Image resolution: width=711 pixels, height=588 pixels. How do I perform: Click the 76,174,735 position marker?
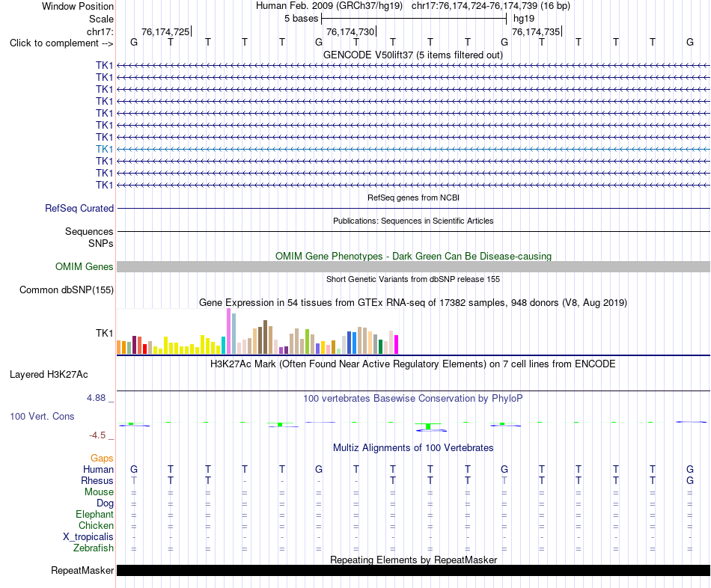[x=536, y=31]
